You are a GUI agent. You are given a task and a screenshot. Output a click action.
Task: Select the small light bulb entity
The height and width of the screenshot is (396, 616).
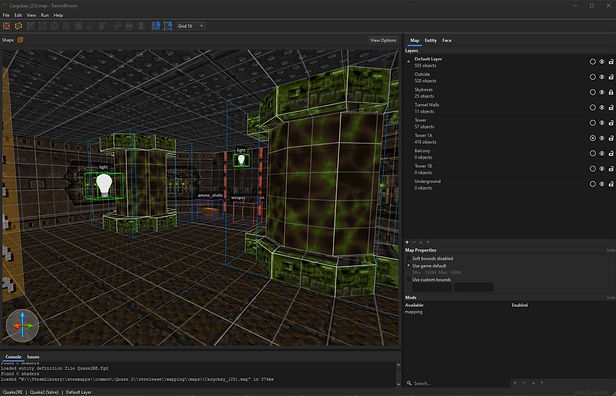tap(241, 160)
